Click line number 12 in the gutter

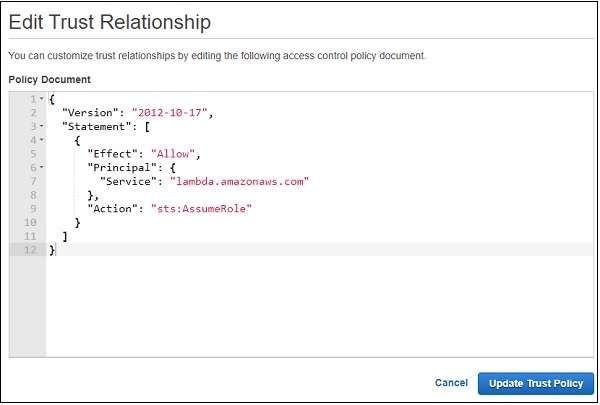click(x=30, y=249)
